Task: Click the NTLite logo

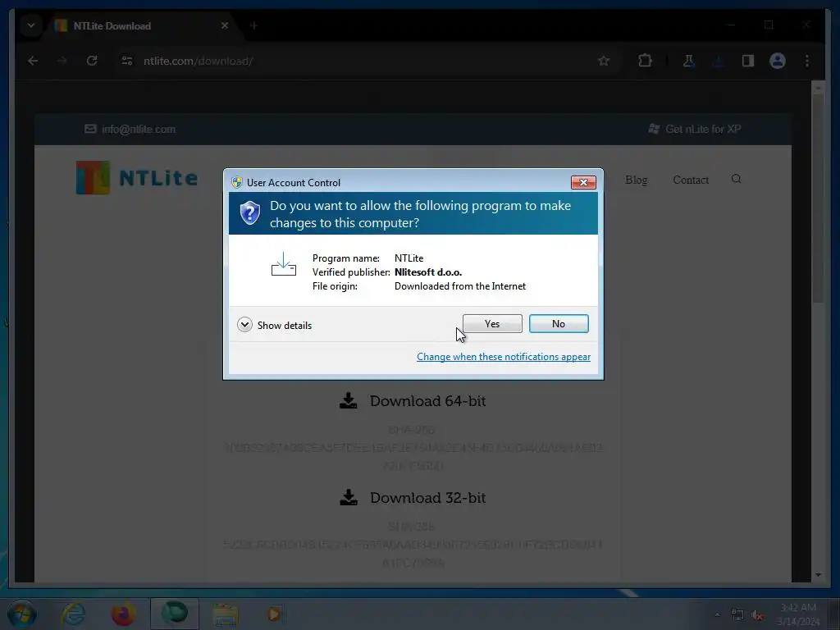Action: (x=137, y=178)
